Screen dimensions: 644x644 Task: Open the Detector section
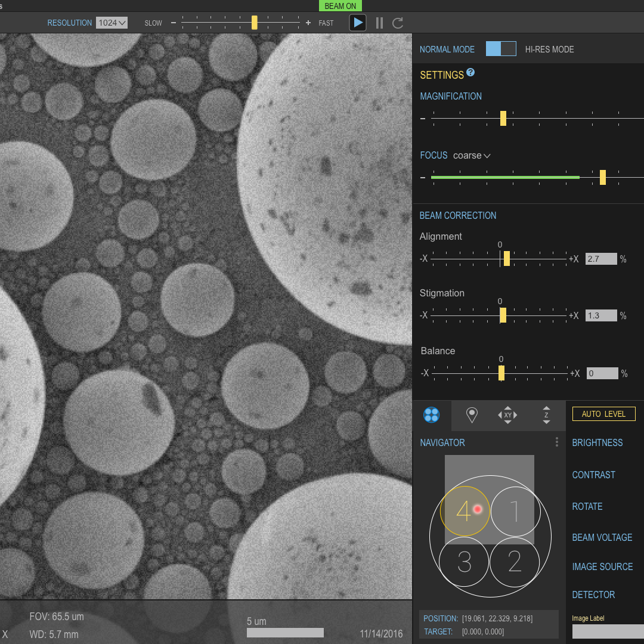point(593,595)
